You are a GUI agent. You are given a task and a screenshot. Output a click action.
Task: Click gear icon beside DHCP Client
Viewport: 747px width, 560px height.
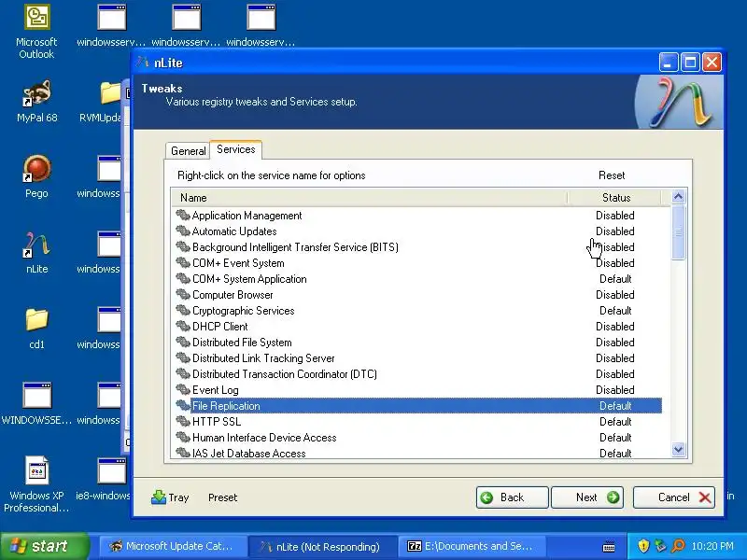183,326
